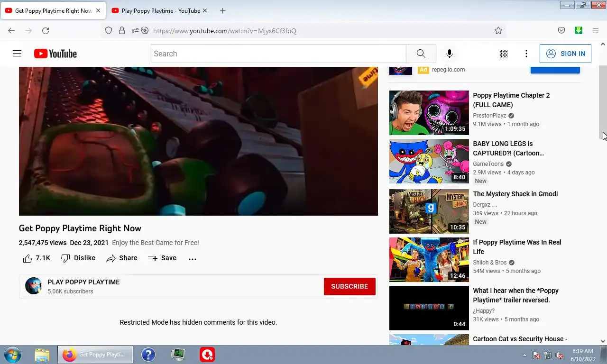The width and height of the screenshot is (607, 364).
Task: Save page to Pocket
Action: (561, 30)
